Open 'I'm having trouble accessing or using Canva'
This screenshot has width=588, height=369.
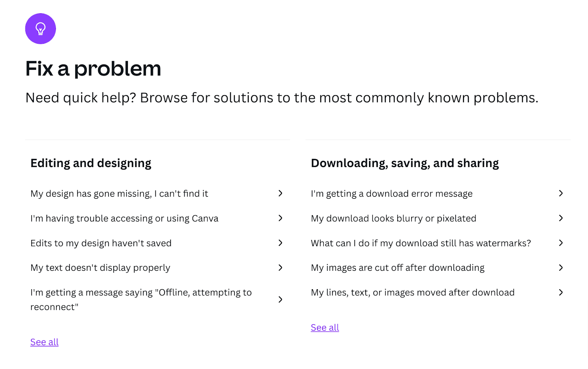[x=124, y=219]
